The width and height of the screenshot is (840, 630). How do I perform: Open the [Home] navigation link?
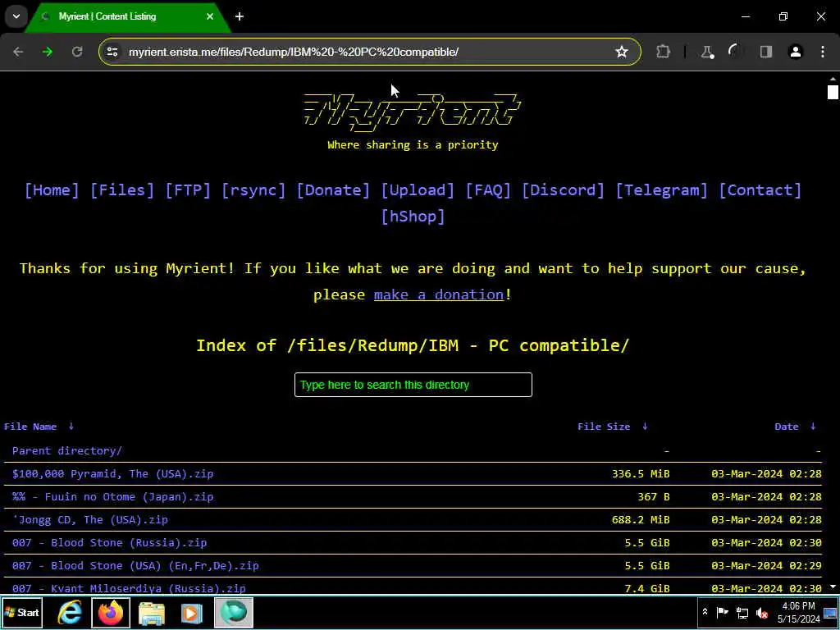(52, 190)
